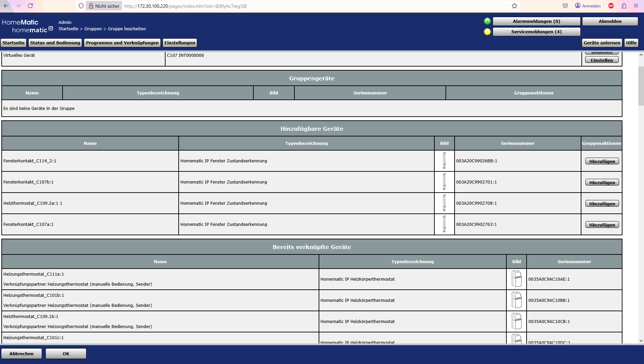Open the Einstellungen menu

click(x=180, y=43)
